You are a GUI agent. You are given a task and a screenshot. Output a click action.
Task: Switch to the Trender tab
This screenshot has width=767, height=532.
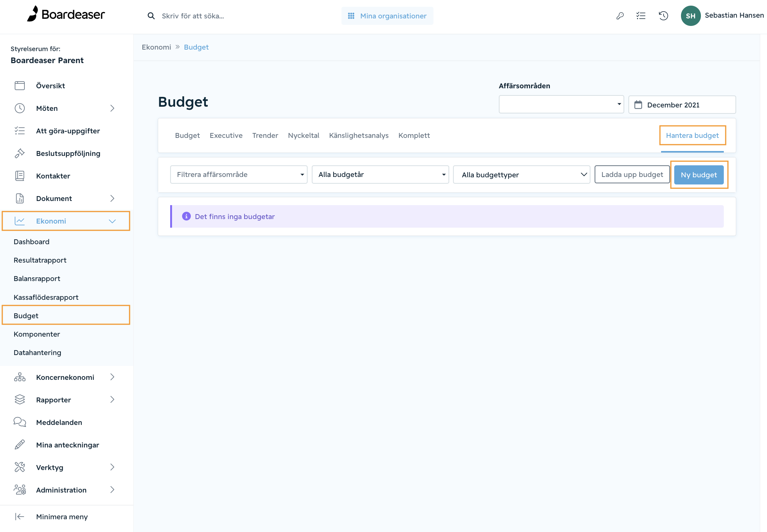[x=265, y=135]
